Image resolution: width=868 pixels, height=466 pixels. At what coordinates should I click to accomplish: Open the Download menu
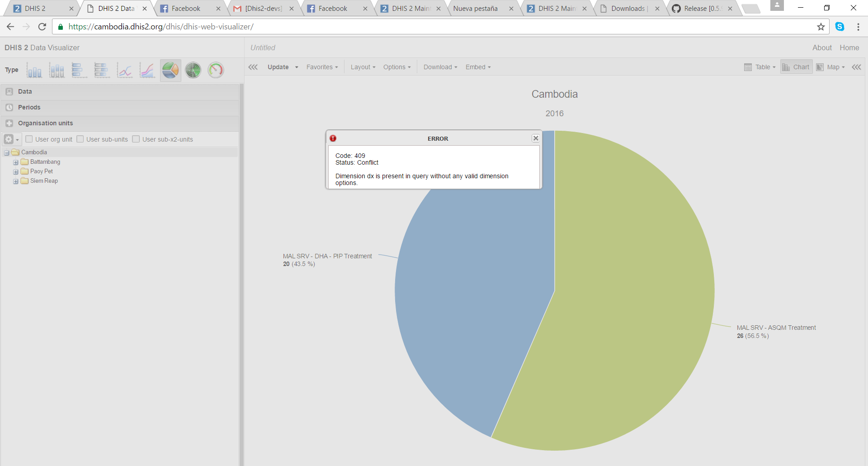tap(440, 67)
